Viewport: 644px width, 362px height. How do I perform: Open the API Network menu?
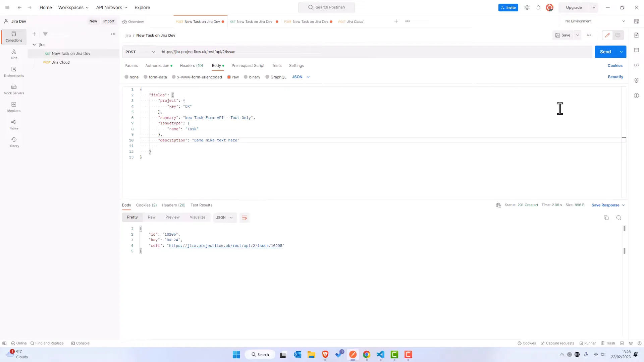(112, 7)
